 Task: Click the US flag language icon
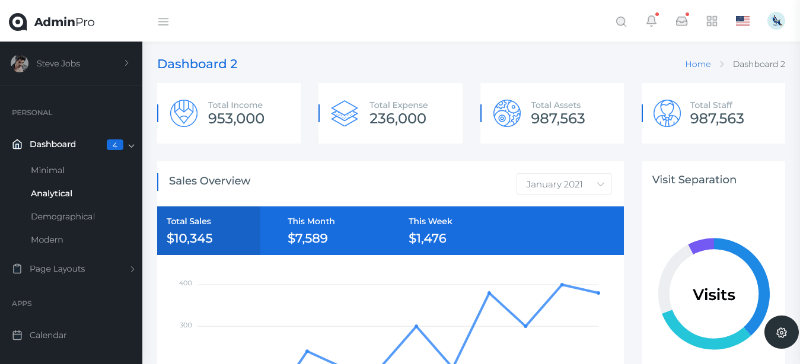tap(743, 21)
